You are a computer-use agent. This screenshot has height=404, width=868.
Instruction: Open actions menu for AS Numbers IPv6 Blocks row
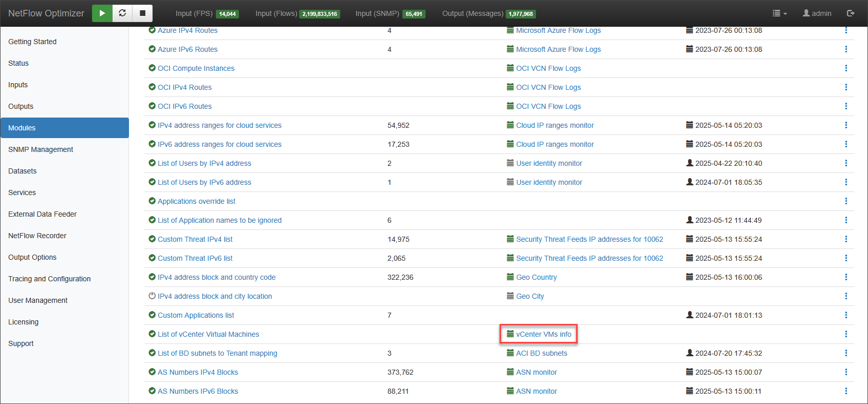pyautogui.click(x=846, y=391)
